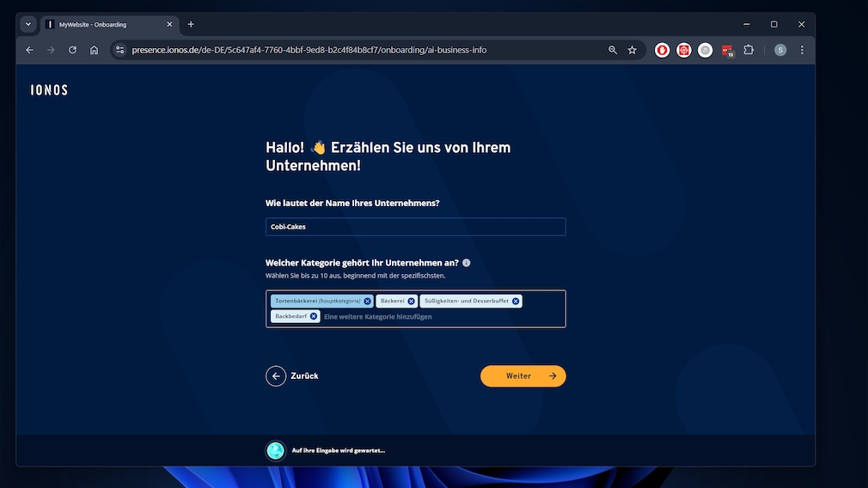Open the tab search dropdown arrow

28,24
